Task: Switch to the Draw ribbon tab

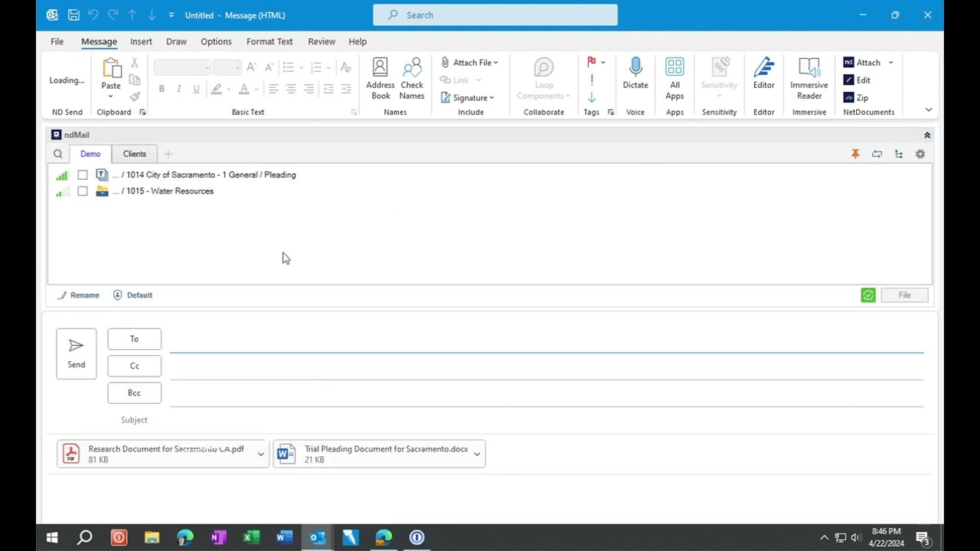Action: (x=176, y=41)
